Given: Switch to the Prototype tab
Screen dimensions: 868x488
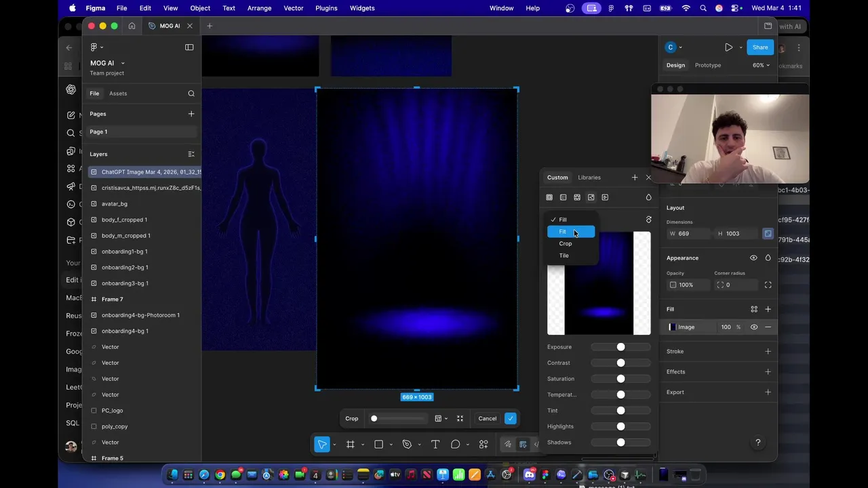Looking at the screenshot, I should tap(707, 65).
